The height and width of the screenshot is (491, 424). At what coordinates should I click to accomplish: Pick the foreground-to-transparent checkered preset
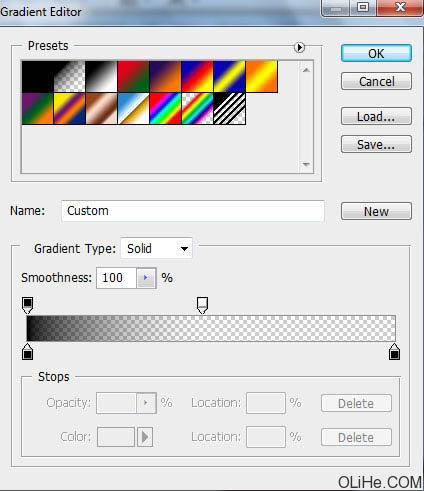(x=69, y=76)
